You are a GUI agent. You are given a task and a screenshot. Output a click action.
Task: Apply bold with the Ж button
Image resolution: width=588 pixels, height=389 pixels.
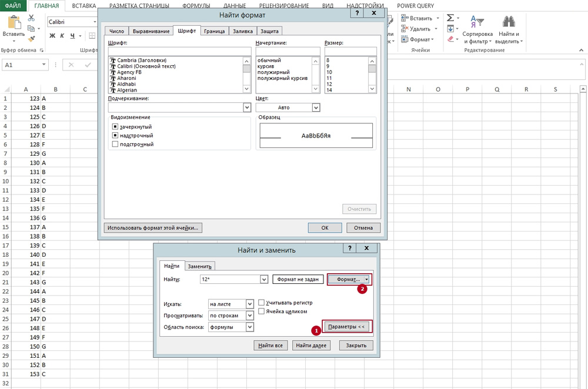coord(52,36)
